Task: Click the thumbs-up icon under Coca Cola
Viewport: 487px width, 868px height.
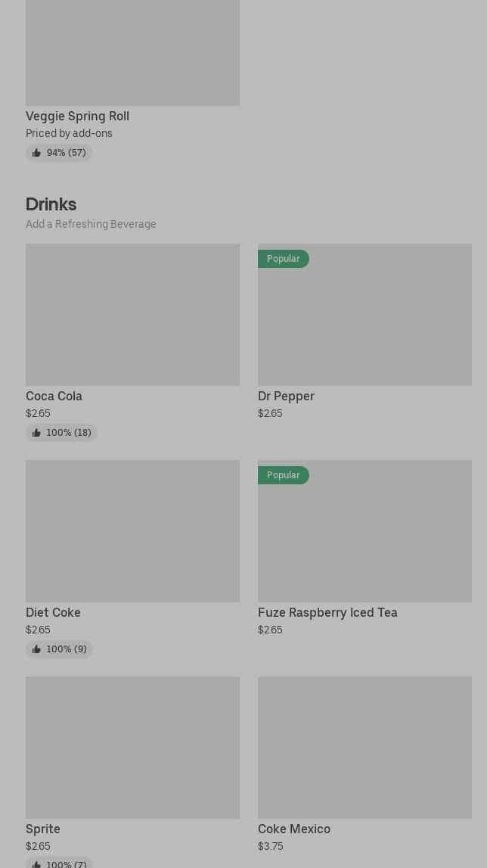Action: click(x=36, y=433)
